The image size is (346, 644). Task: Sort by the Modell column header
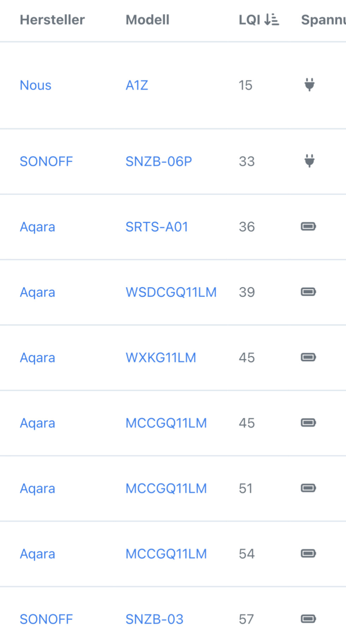point(147,20)
